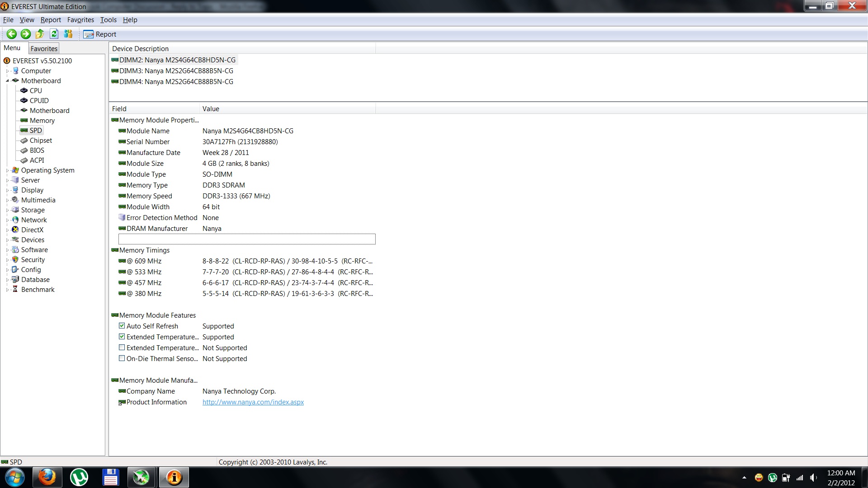This screenshot has width=868, height=488.
Task: Open the Help menu
Action: click(x=130, y=20)
